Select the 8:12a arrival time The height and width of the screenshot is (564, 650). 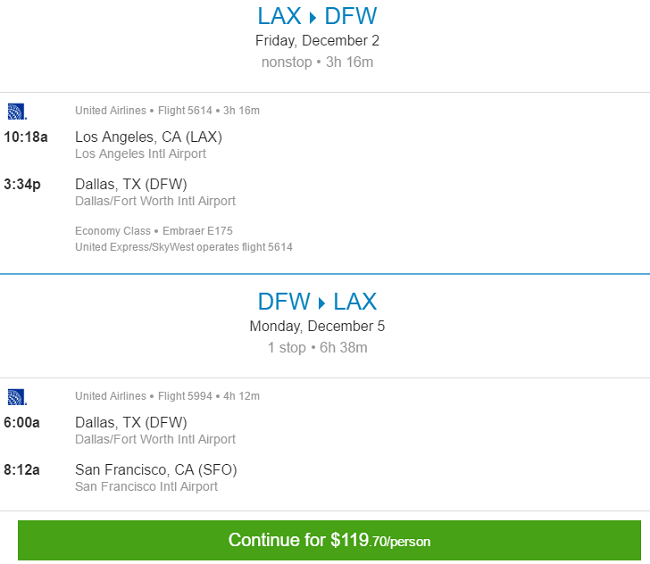[22, 469]
